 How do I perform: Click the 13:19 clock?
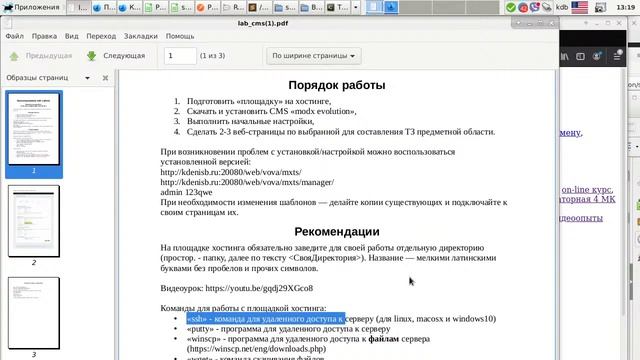tap(625, 7)
